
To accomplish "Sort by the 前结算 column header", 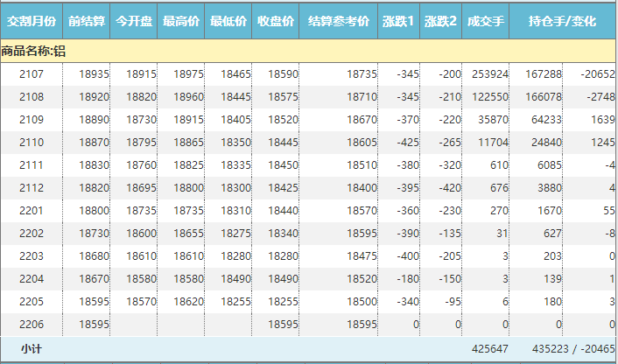I will click(87, 20).
